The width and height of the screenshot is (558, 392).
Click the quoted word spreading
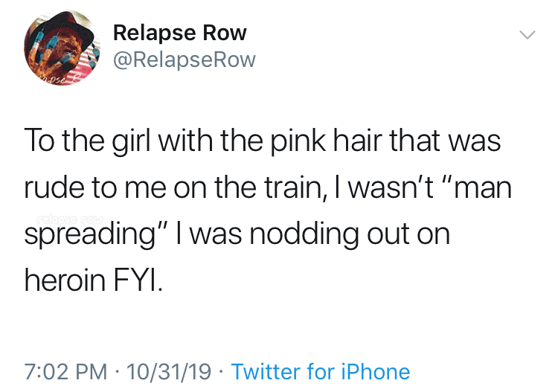pyautogui.click(x=89, y=235)
